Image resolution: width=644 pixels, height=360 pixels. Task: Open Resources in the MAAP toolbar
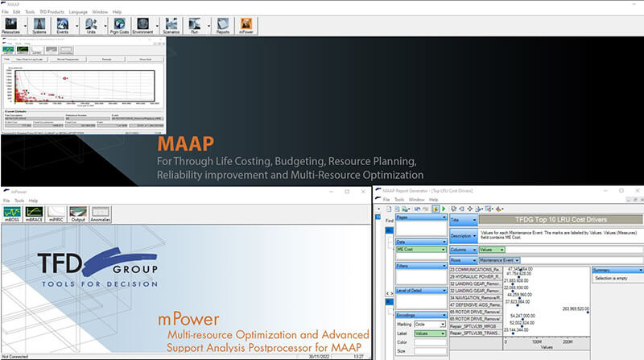10,26
